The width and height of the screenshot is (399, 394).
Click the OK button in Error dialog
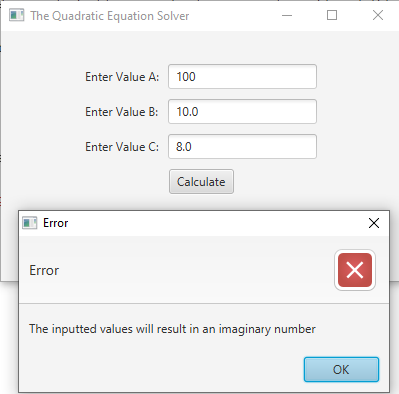(341, 369)
